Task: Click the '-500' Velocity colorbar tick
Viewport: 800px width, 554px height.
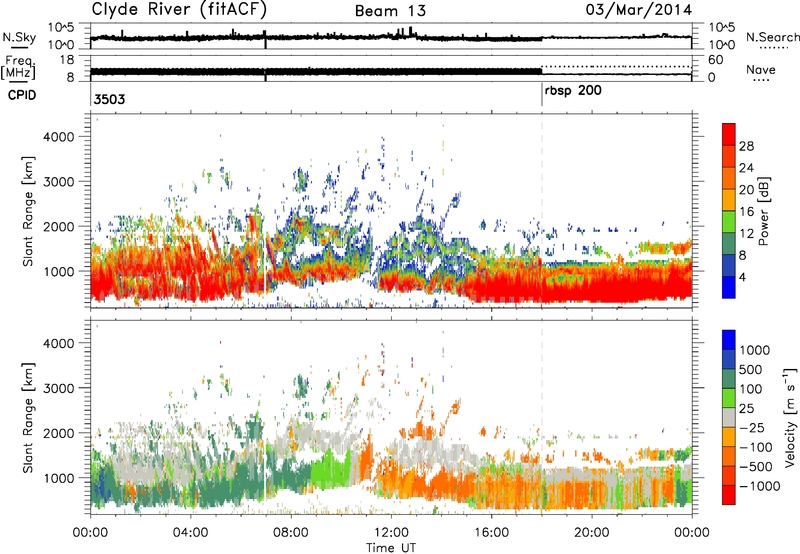Action: pyautogui.click(x=755, y=467)
